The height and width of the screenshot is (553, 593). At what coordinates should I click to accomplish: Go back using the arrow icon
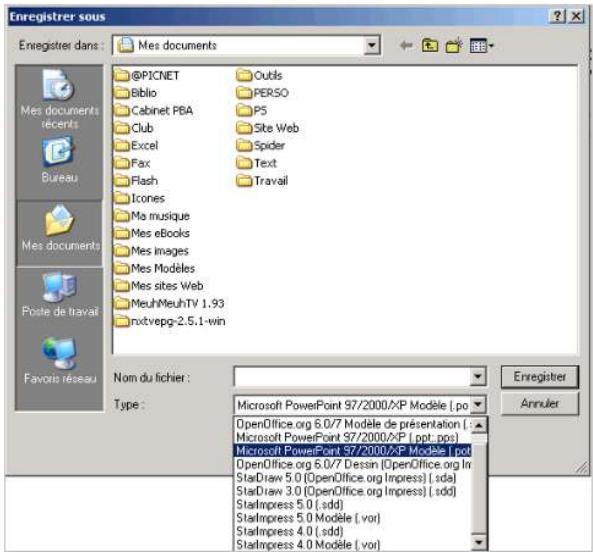tap(406, 46)
